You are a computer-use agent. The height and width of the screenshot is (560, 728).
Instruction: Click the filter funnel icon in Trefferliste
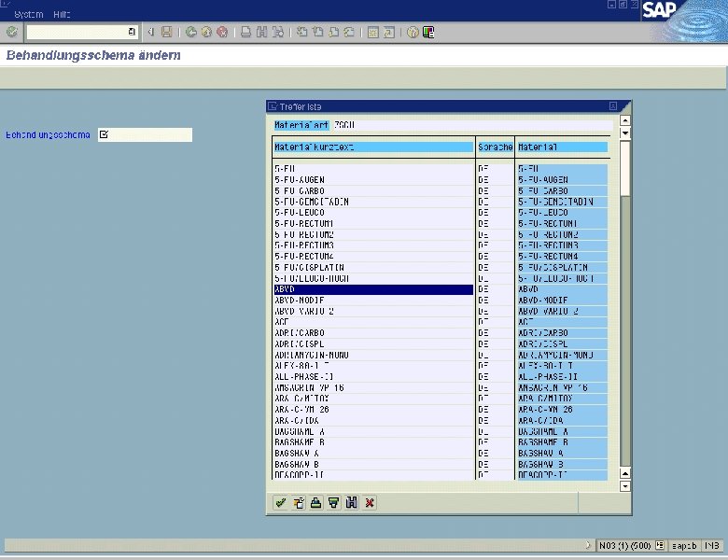(x=334, y=502)
